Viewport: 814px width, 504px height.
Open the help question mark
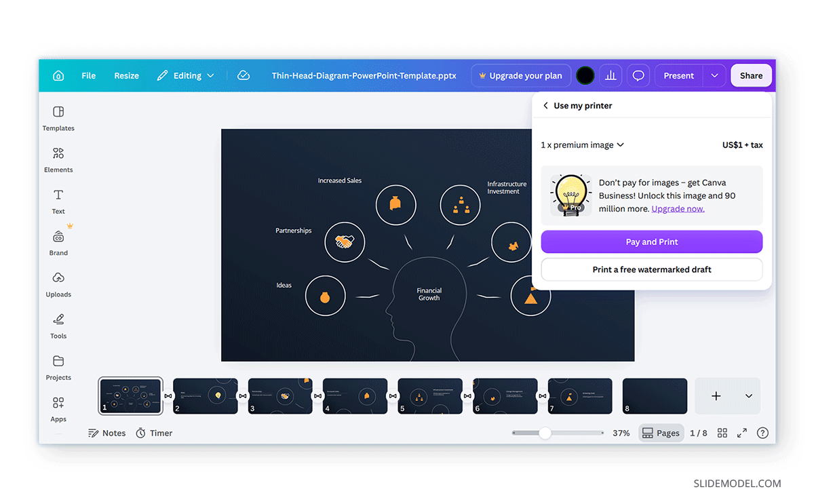[x=762, y=433]
